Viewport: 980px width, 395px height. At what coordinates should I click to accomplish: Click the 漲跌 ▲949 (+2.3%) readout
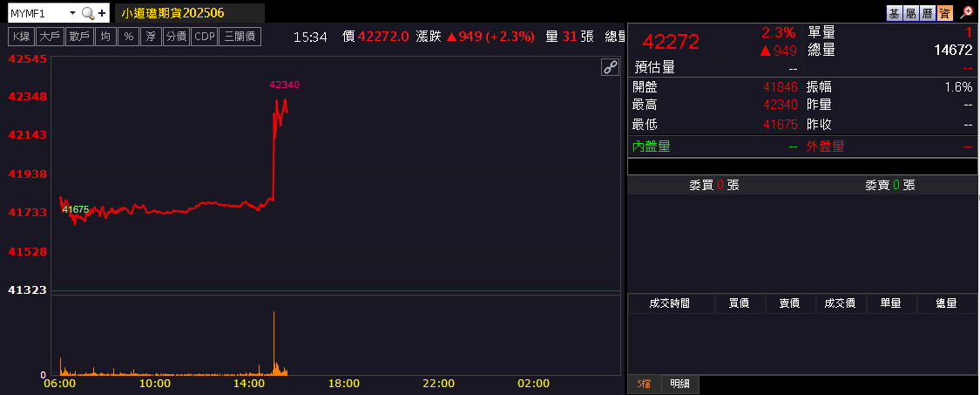475,37
